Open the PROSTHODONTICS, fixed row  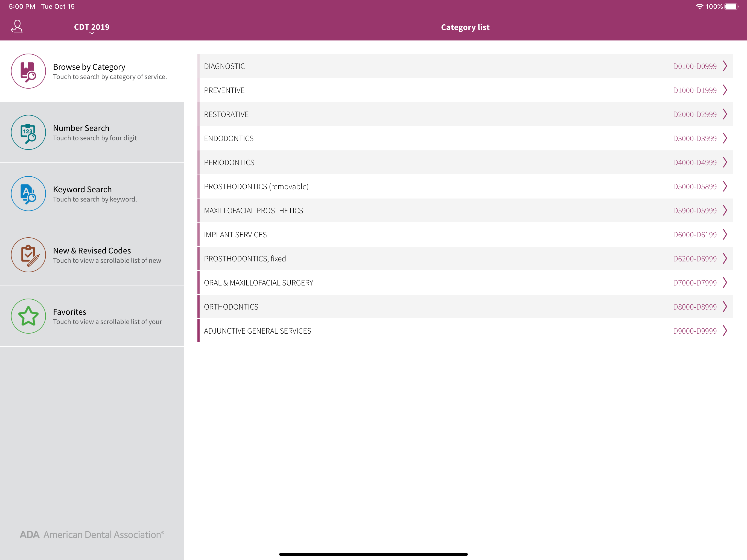point(465,258)
